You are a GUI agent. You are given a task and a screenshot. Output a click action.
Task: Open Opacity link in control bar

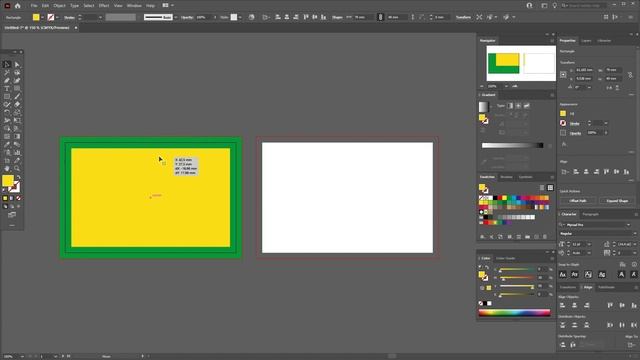pyautogui.click(x=187, y=18)
